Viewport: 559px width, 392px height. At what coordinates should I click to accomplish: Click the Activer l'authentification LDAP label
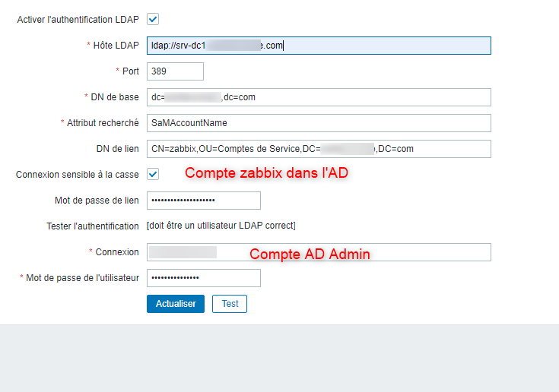[x=78, y=20]
